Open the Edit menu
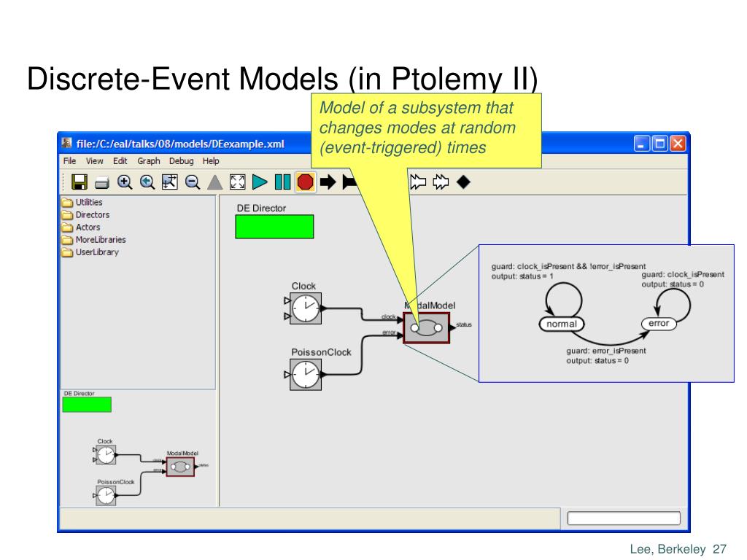Image resolution: width=747 pixels, height=560 pixels. 120,161
